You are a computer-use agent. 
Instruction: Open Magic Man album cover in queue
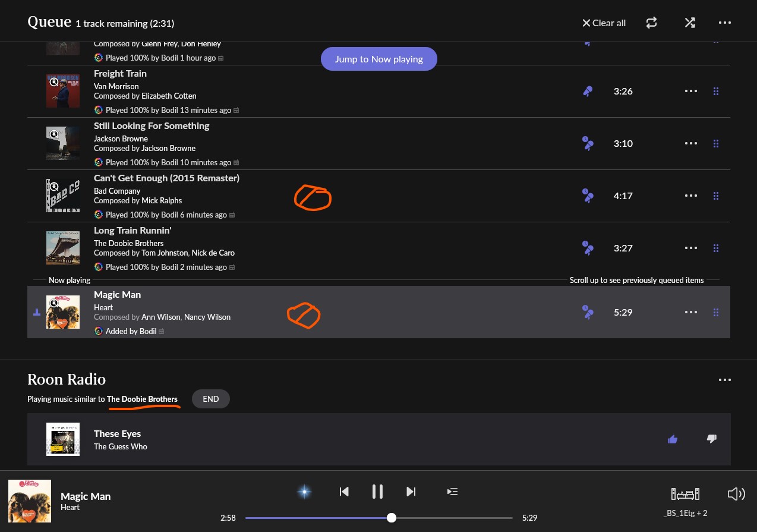[63, 312]
